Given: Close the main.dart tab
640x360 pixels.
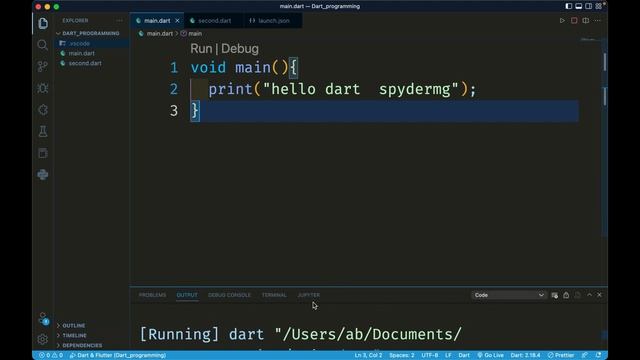Looking at the screenshot, I should (x=177, y=20).
